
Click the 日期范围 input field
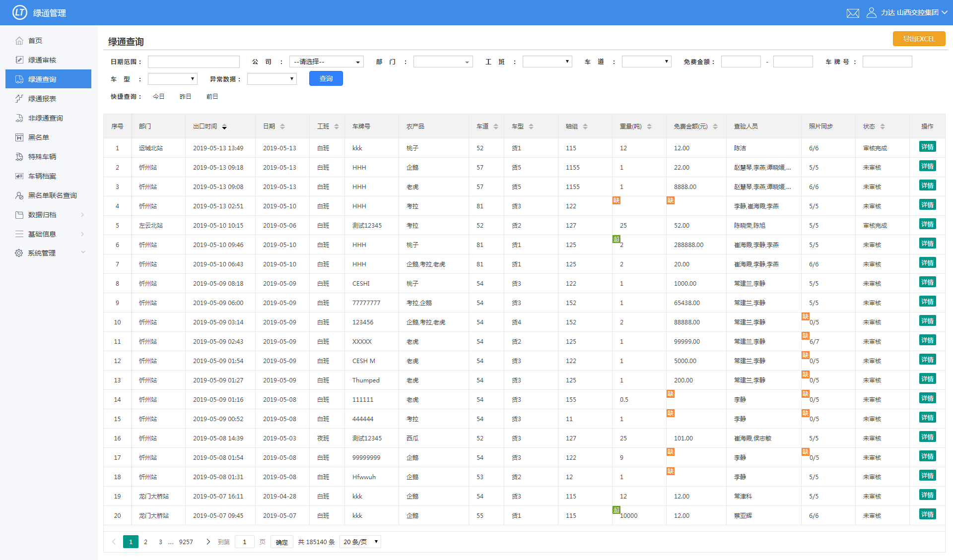pyautogui.click(x=194, y=62)
